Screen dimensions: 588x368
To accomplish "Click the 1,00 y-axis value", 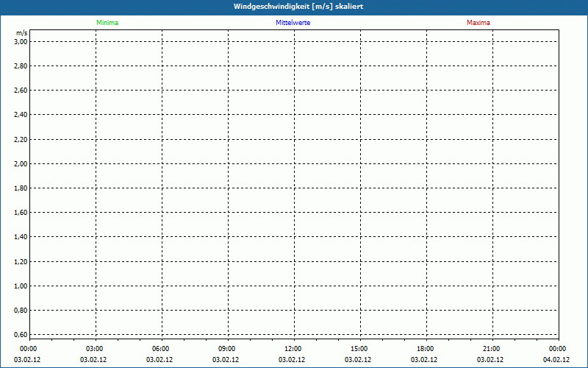I will (x=21, y=286).
